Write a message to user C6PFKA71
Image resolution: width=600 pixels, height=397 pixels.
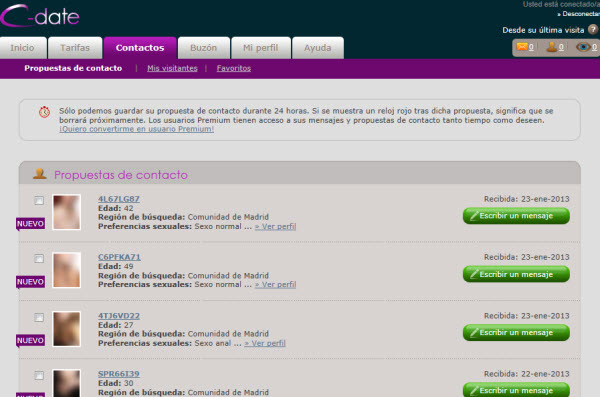[x=516, y=274]
